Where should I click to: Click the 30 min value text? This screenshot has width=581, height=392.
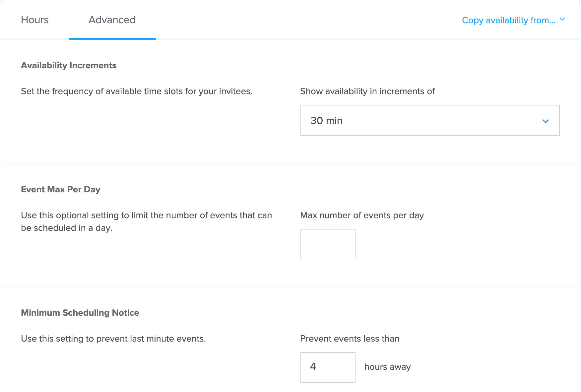(x=326, y=121)
